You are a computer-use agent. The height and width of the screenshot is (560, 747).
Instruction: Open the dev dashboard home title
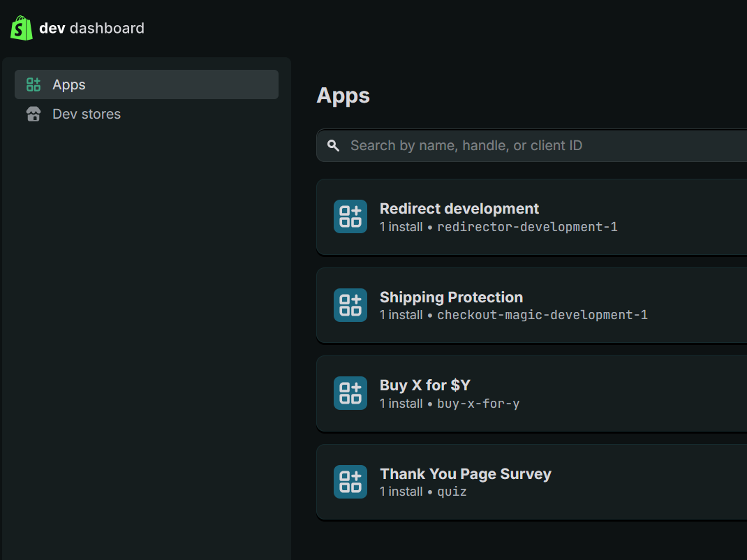[91, 28]
